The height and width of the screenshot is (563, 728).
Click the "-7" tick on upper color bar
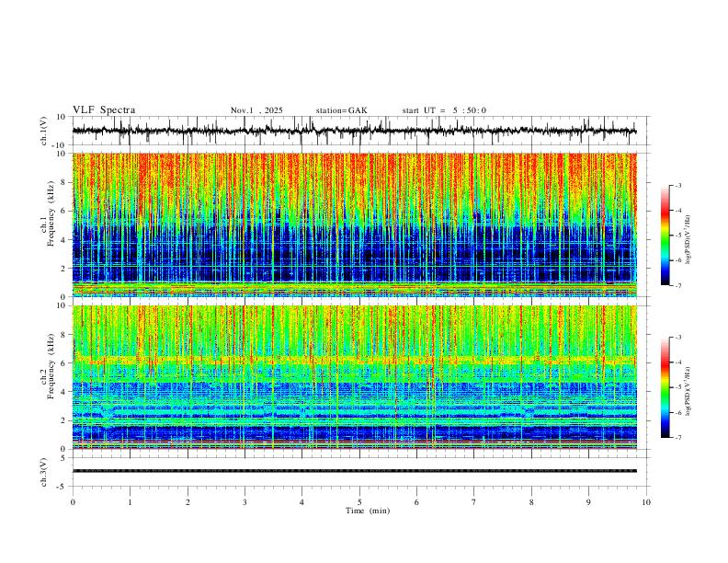click(x=677, y=286)
